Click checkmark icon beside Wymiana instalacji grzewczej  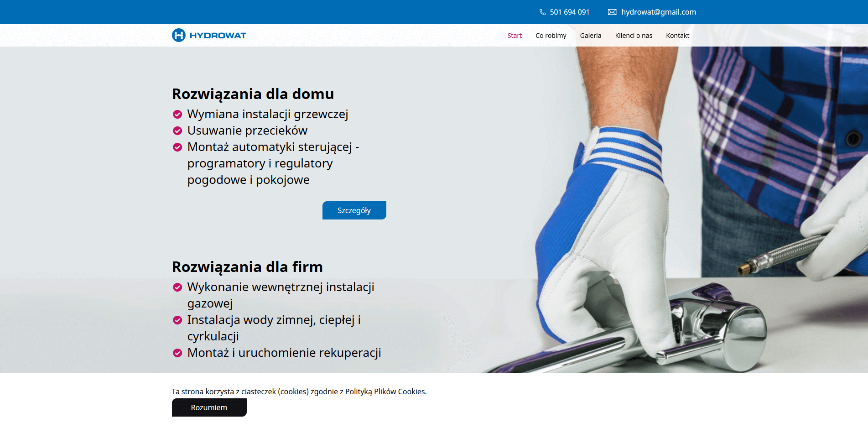(177, 114)
